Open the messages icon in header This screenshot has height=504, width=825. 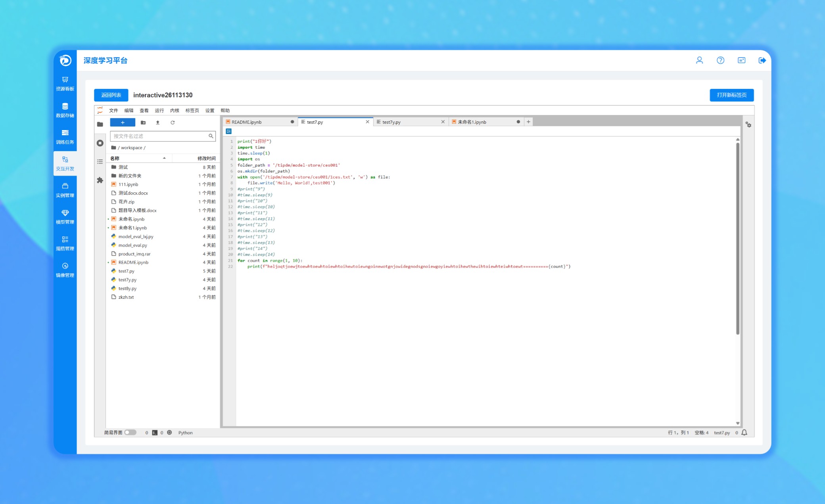pos(741,60)
